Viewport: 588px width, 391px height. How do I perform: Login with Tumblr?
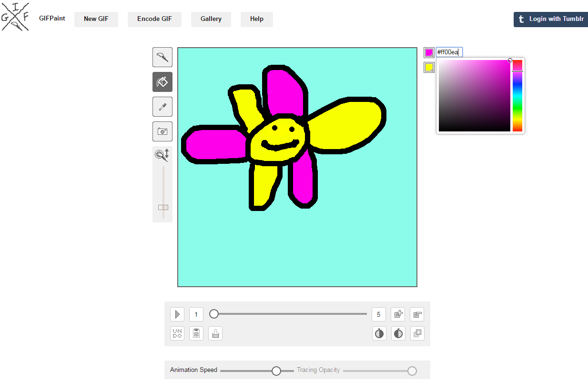pyautogui.click(x=551, y=19)
